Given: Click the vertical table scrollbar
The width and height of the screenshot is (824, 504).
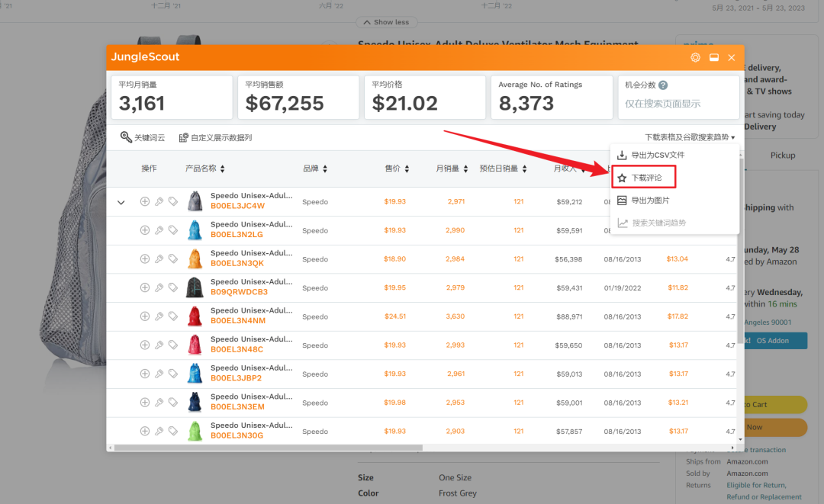Looking at the screenshot, I should click(740, 249).
